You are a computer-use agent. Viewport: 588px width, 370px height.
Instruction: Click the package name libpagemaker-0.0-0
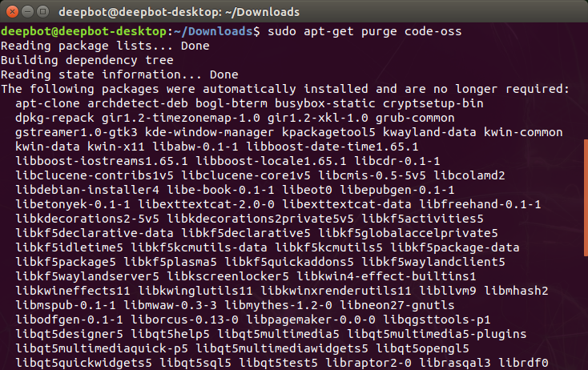point(311,320)
